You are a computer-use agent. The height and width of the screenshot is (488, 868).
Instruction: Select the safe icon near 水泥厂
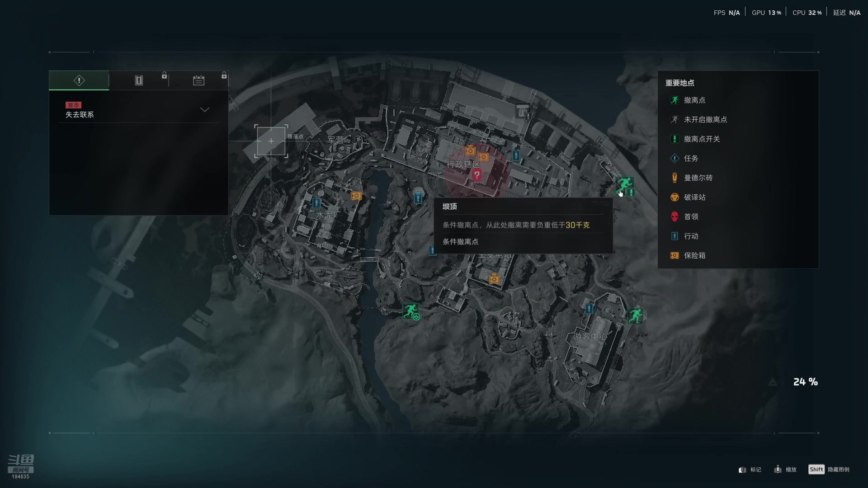(x=356, y=196)
